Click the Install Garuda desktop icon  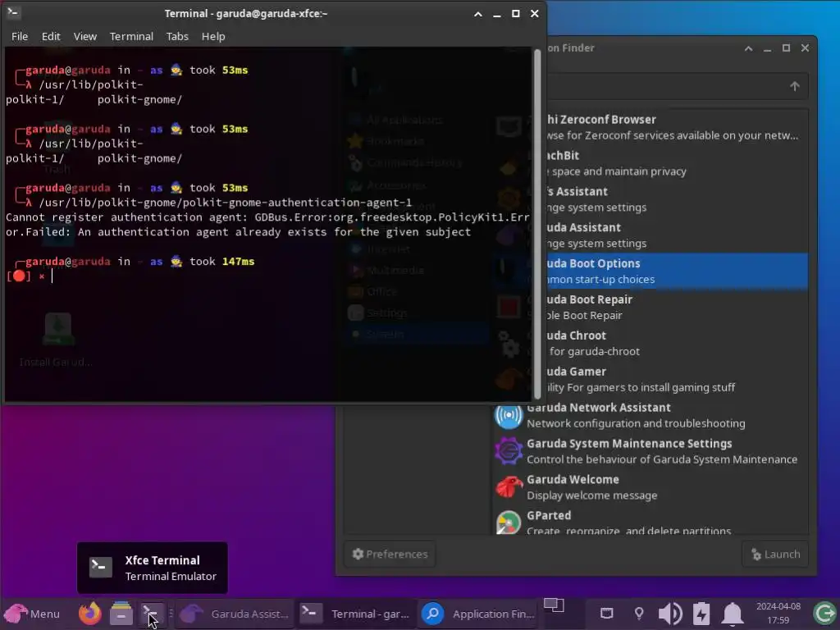click(x=57, y=340)
